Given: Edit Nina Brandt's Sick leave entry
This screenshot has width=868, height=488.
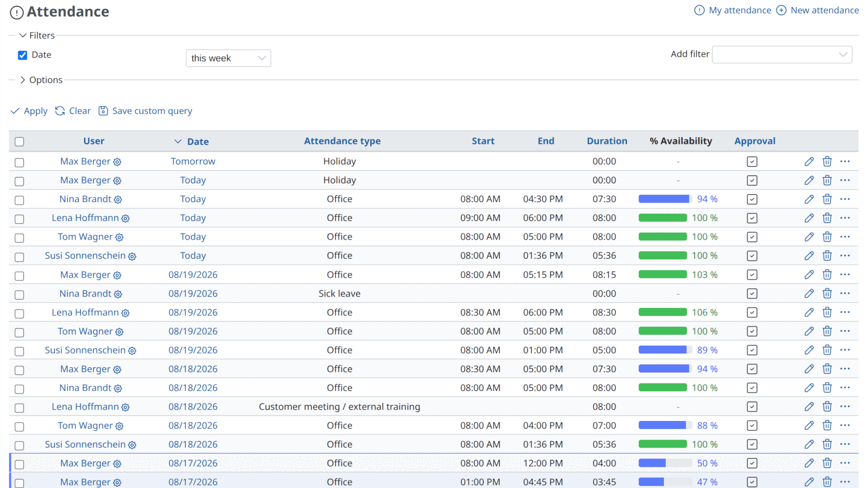Looking at the screenshot, I should [x=809, y=294].
